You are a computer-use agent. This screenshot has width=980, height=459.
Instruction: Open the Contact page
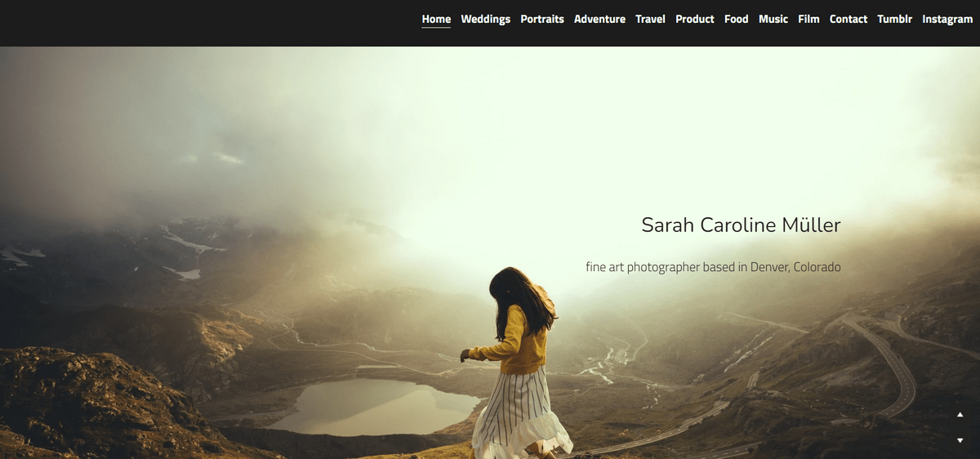pos(849,19)
